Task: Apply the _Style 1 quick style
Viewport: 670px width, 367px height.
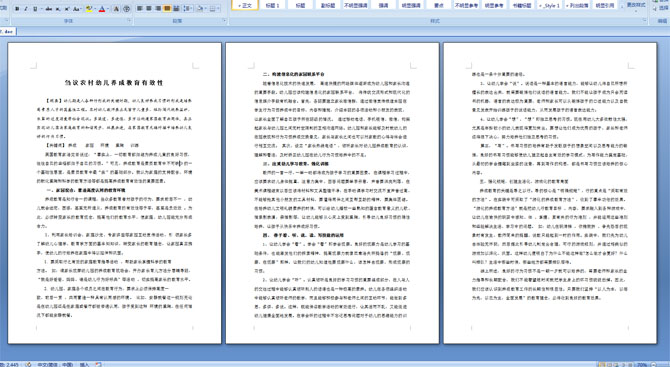Action: [550, 5]
